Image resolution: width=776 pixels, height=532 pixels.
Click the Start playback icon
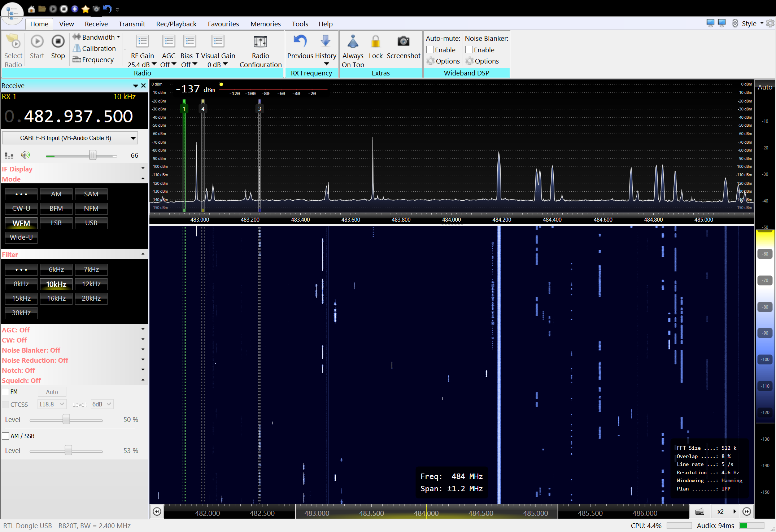click(x=37, y=42)
